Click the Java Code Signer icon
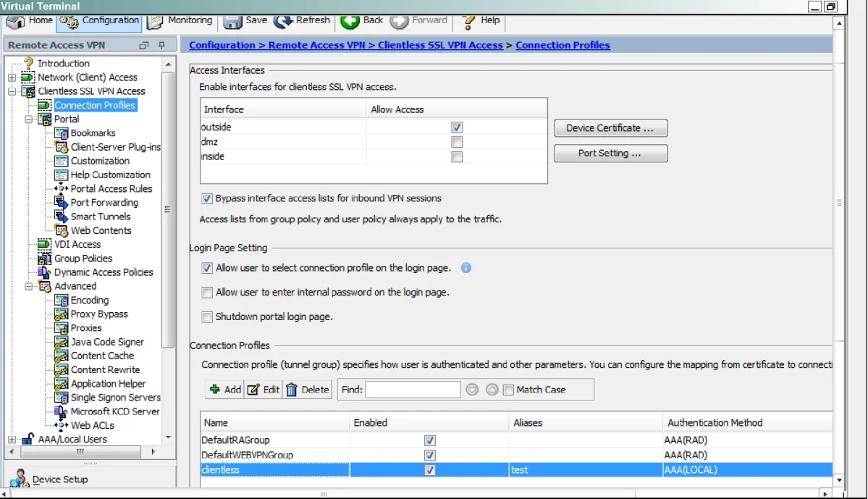The image size is (868, 499). [x=61, y=342]
